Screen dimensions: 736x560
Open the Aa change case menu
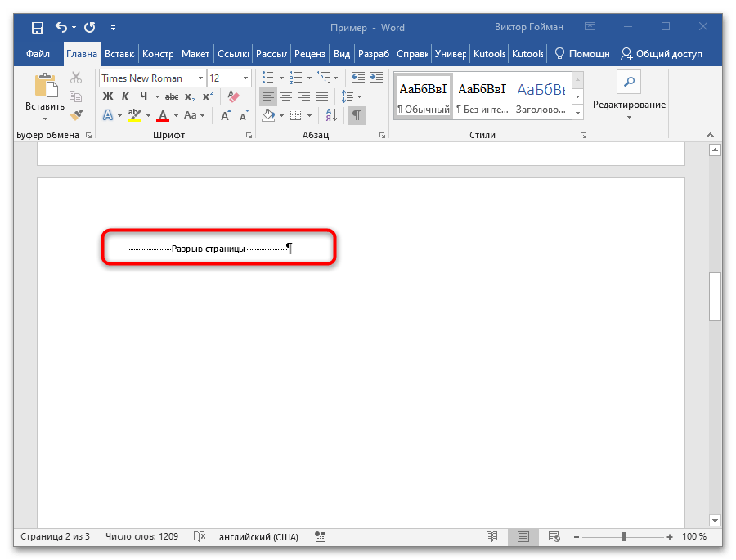[194, 115]
